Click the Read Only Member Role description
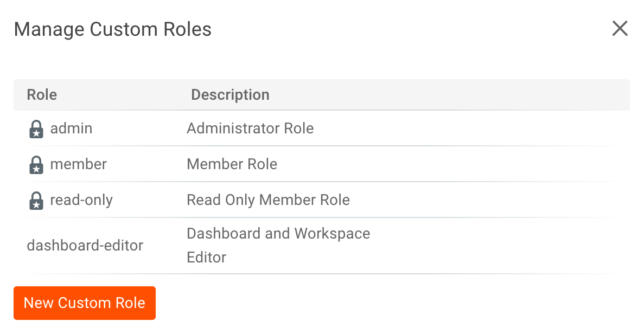This screenshot has height=334, width=644. 268,200
